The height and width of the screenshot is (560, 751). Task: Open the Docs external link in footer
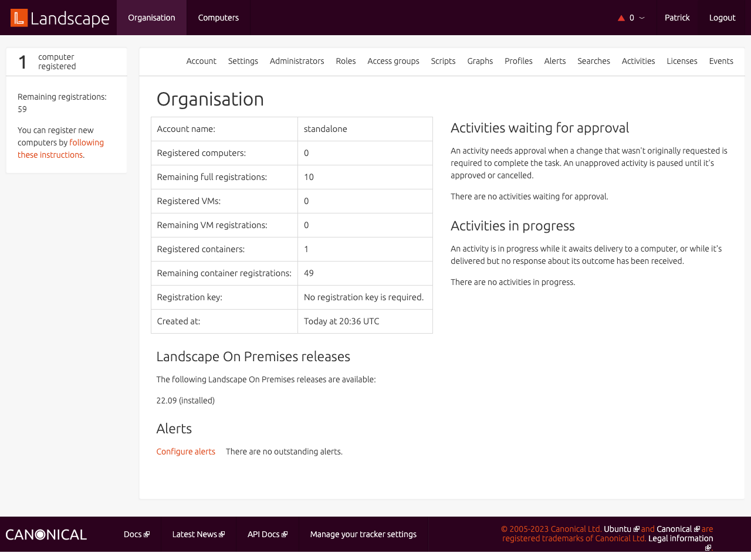click(x=136, y=534)
